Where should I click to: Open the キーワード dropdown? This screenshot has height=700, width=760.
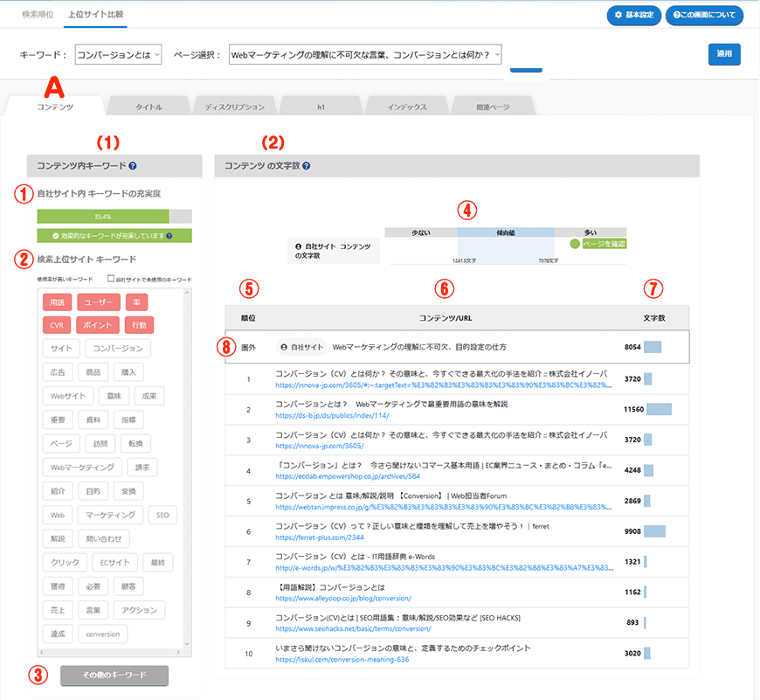click(118, 55)
